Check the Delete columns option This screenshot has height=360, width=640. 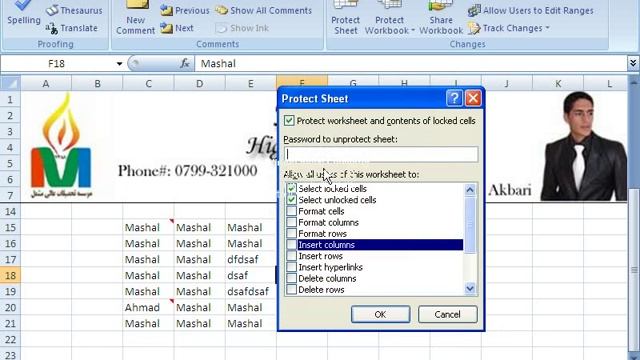(x=291, y=278)
